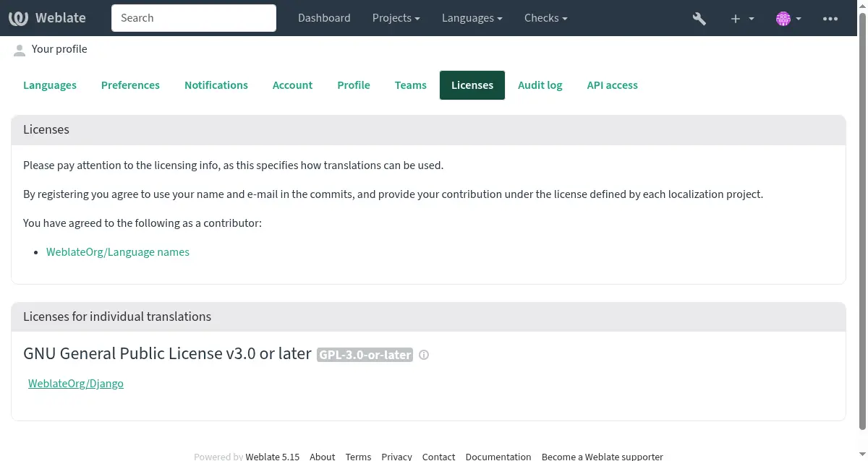Click GNU General Public License v3.0 heading
868x461 pixels.
(x=168, y=354)
